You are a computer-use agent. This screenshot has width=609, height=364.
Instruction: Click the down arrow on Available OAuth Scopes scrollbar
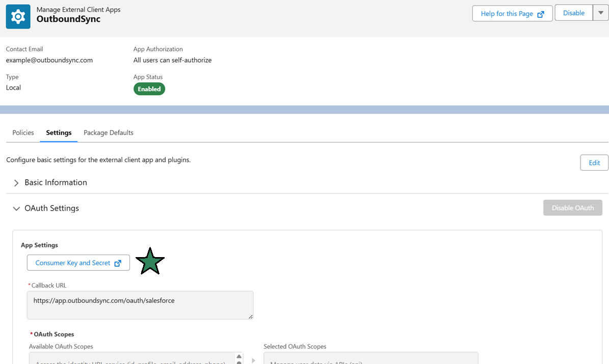(x=239, y=362)
